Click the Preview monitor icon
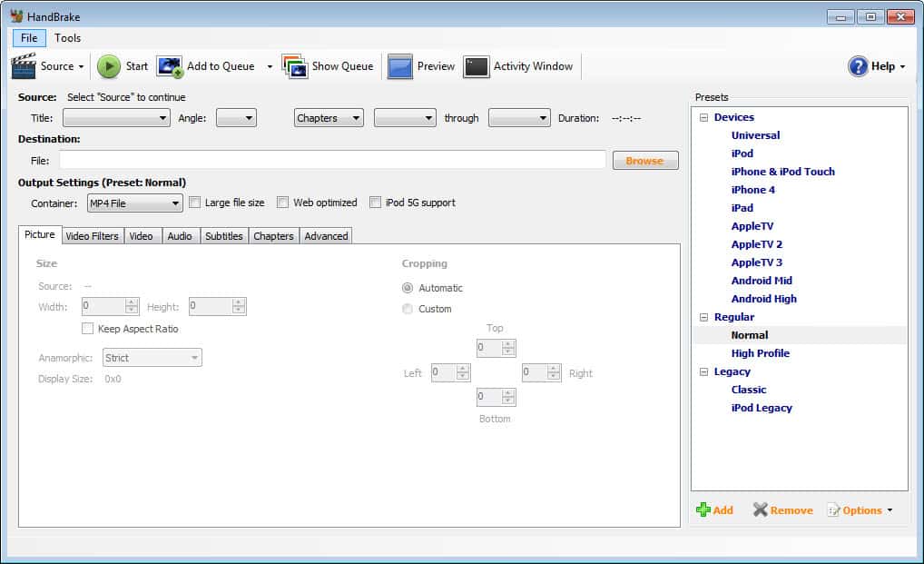The width and height of the screenshot is (924, 564). click(399, 66)
